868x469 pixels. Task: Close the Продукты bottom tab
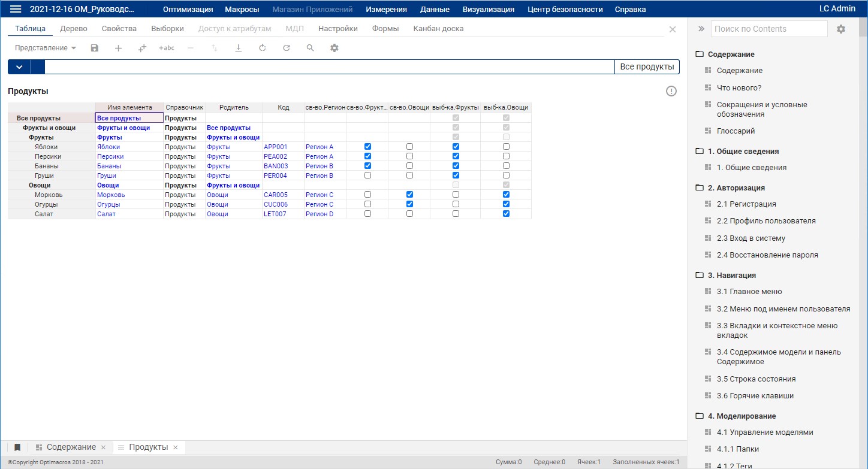[176, 447]
